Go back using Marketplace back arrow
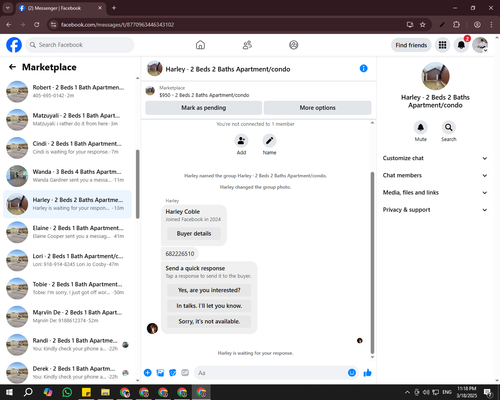The image size is (500, 400). tap(12, 67)
